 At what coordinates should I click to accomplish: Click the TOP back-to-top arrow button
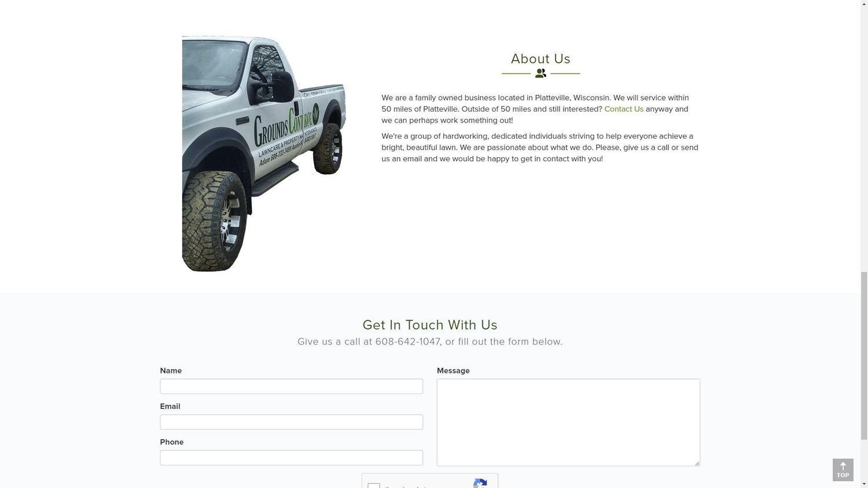coord(843,470)
